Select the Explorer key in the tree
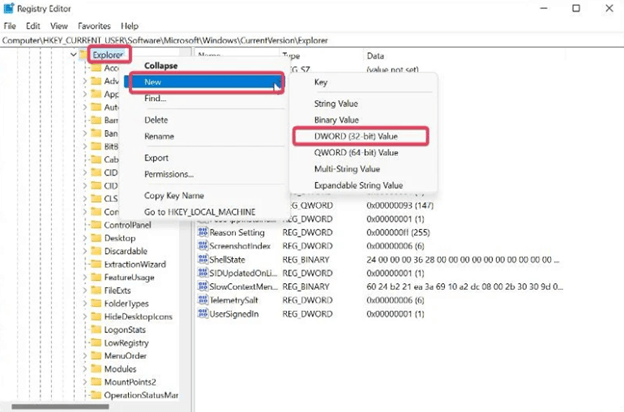624x412 pixels. point(108,55)
